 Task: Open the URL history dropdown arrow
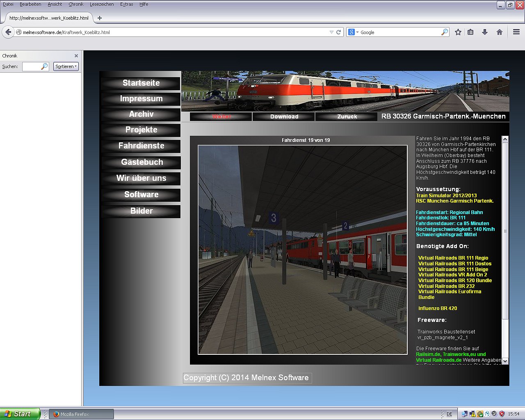point(331,32)
